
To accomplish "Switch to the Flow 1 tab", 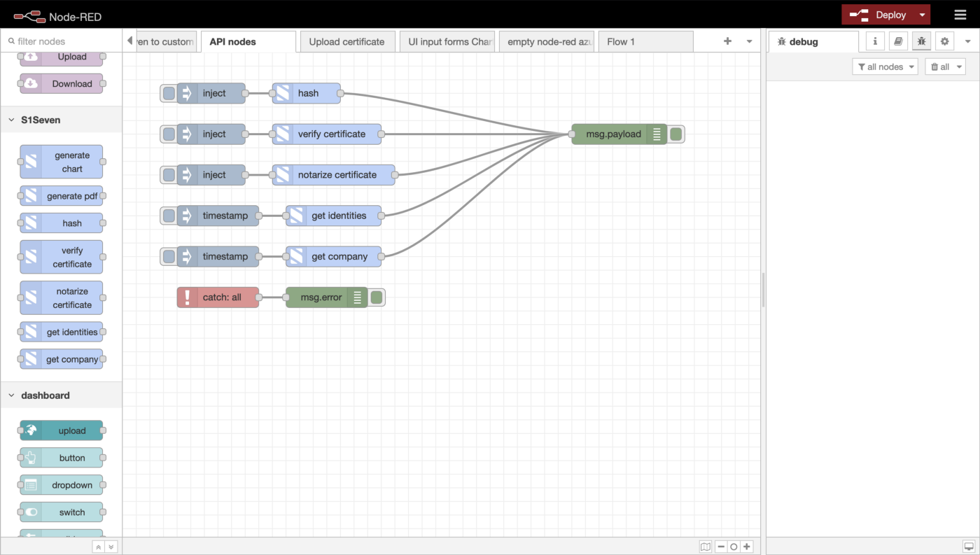I will [621, 42].
